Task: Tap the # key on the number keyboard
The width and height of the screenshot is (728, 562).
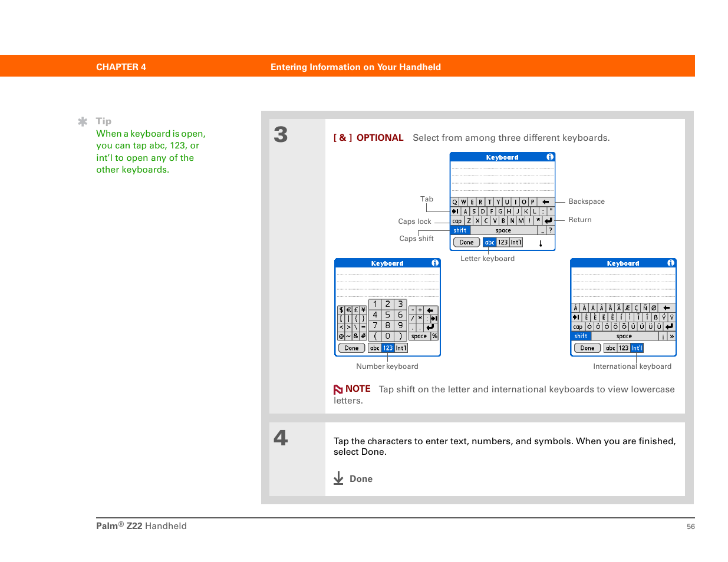Action: coord(363,336)
